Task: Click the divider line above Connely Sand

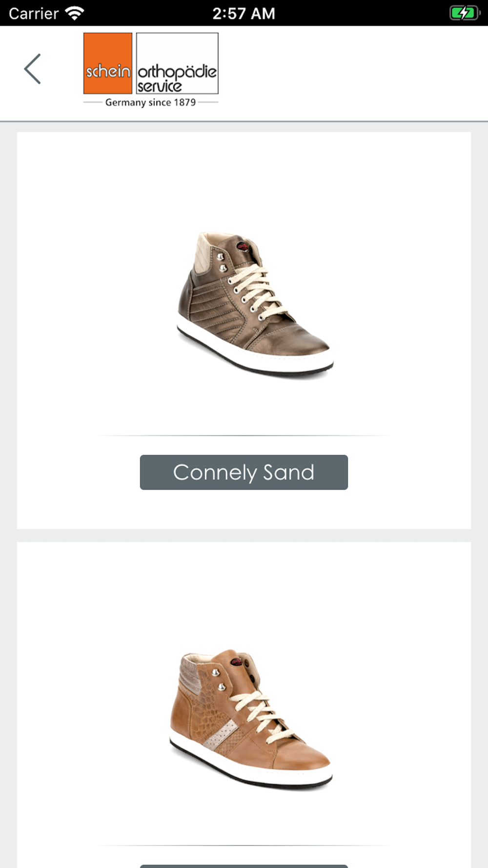Action: 244,435
